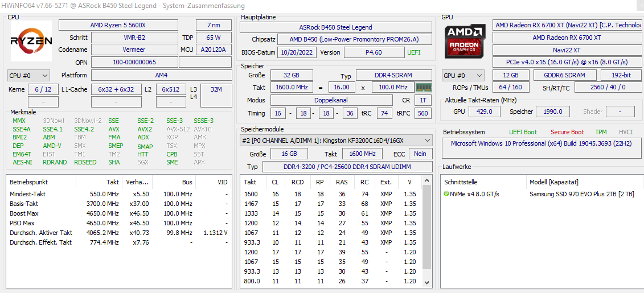Click the 65 W TDP field
The height and width of the screenshot is (293, 644).
(214, 38)
